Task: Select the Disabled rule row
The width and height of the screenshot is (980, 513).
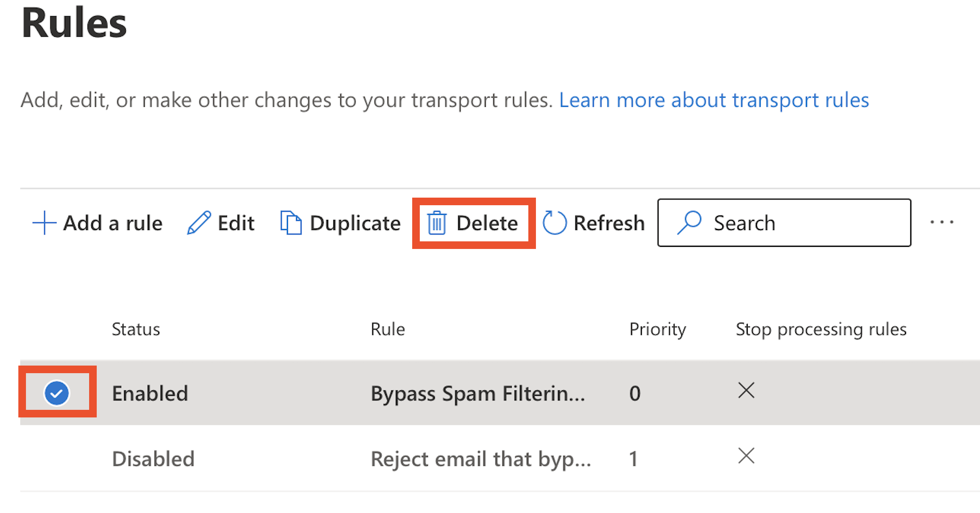Action: pos(500,458)
